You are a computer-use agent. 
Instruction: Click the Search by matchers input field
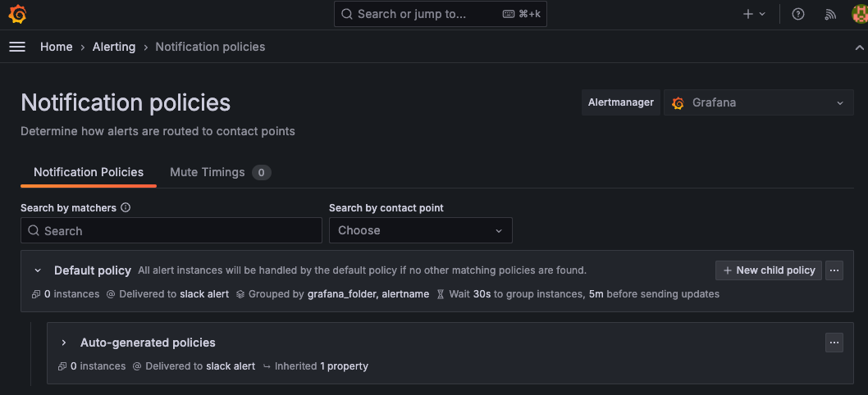click(171, 230)
